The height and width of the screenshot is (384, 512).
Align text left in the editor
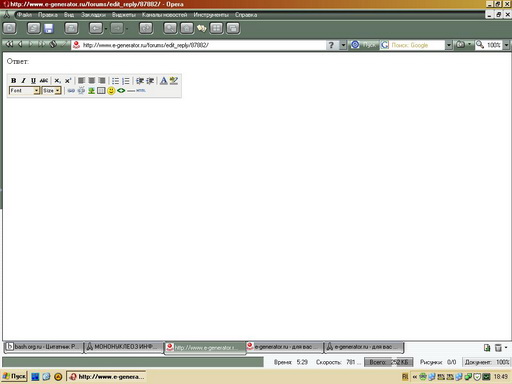point(81,81)
